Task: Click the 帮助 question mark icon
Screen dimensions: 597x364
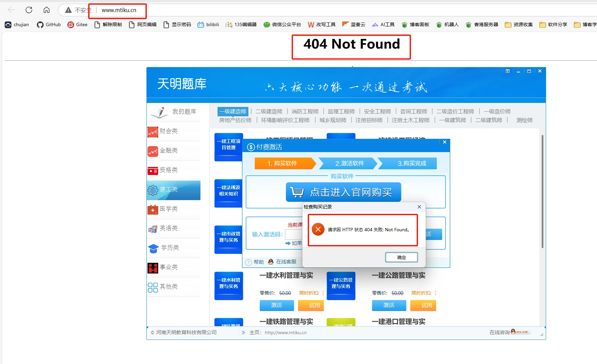Action: (248, 262)
